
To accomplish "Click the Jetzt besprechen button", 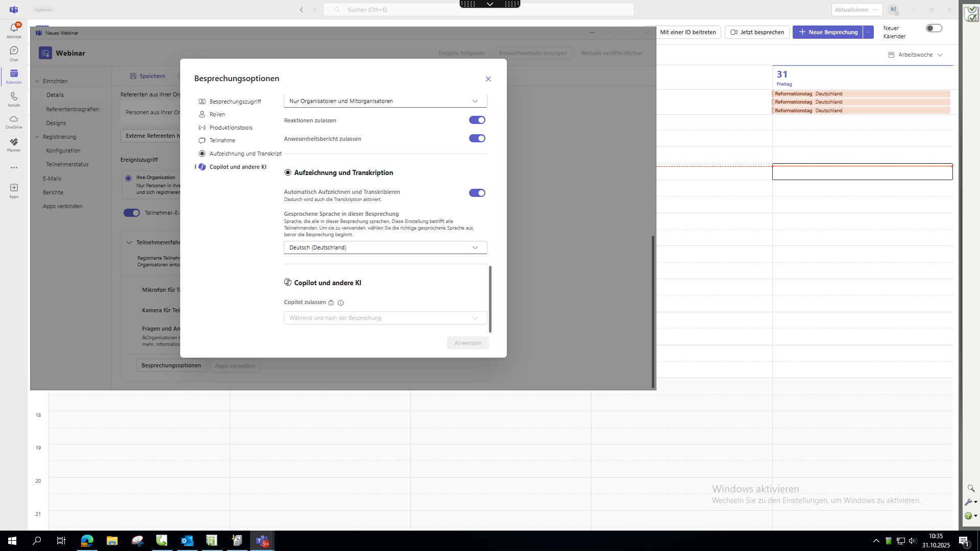I will pos(757,32).
